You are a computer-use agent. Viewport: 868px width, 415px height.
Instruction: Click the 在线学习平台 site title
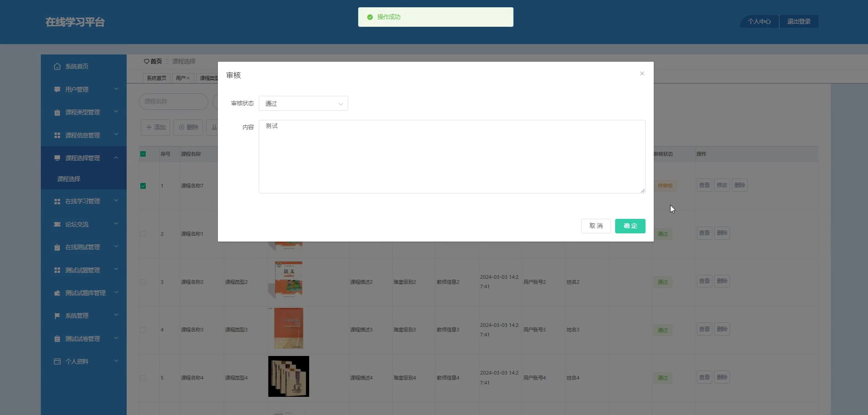tap(75, 22)
